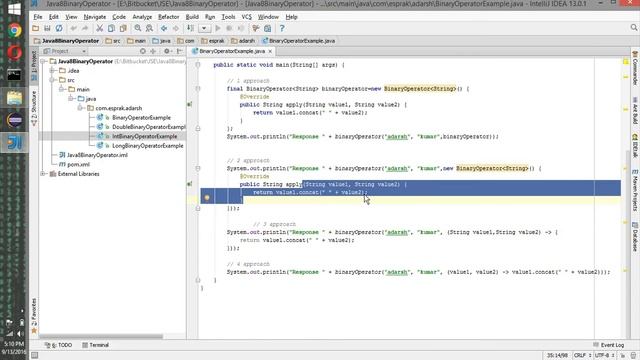Collapse the java folder node
Image resolution: width=640 pixels, height=360 pixels.
coord(71,99)
